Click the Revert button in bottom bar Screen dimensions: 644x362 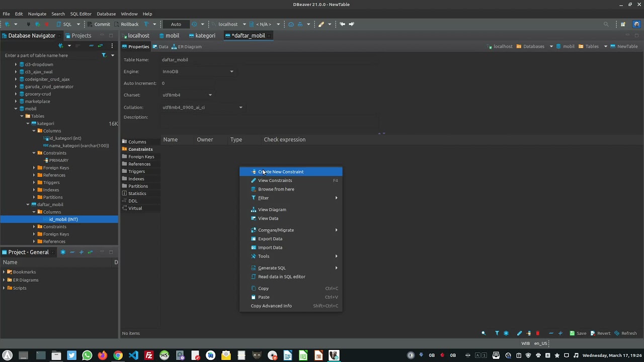click(600, 333)
